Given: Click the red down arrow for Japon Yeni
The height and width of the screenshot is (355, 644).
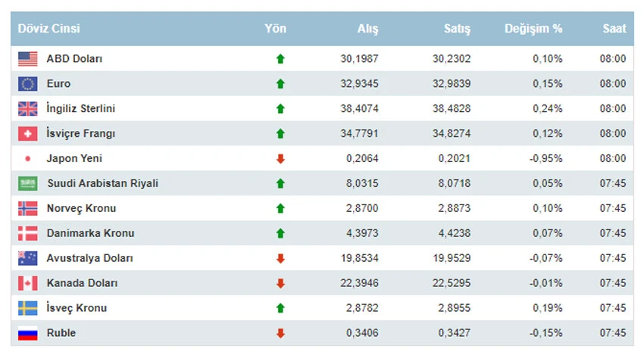Looking at the screenshot, I should tap(280, 159).
